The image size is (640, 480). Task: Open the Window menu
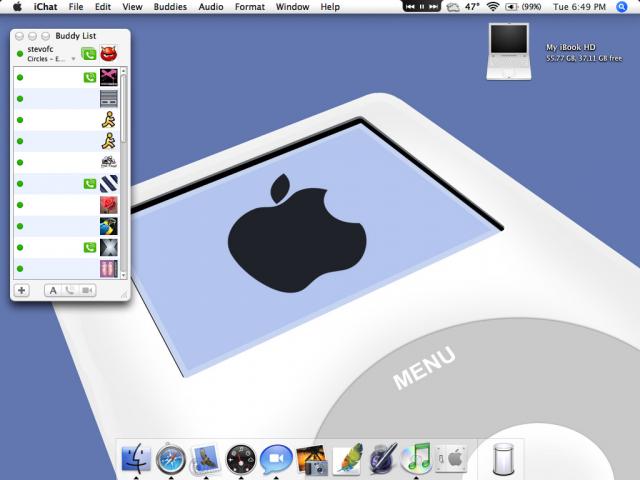coord(292,7)
